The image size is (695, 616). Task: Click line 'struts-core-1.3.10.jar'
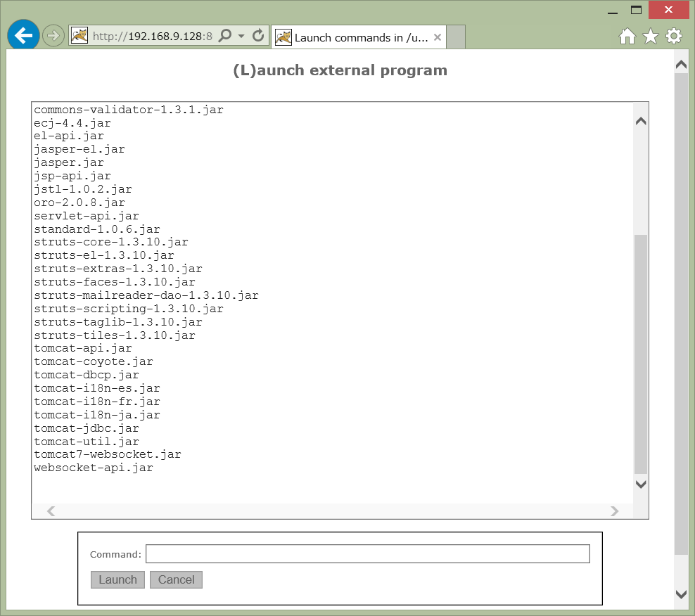pyautogui.click(x=111, y=241)
